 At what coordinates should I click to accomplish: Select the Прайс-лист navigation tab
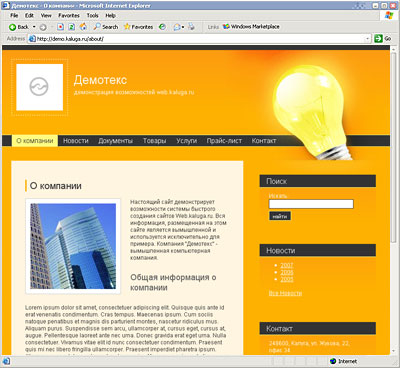tap(224, 141)
